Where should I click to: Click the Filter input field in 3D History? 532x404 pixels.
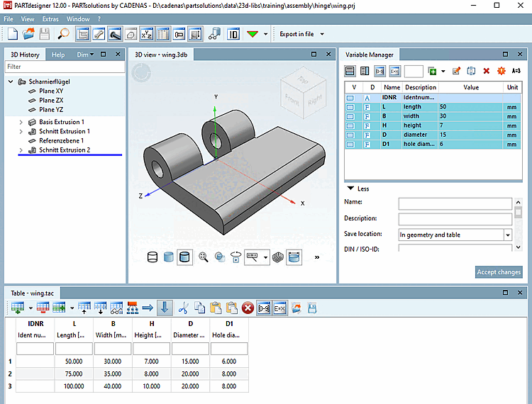[x=64, y=67]
